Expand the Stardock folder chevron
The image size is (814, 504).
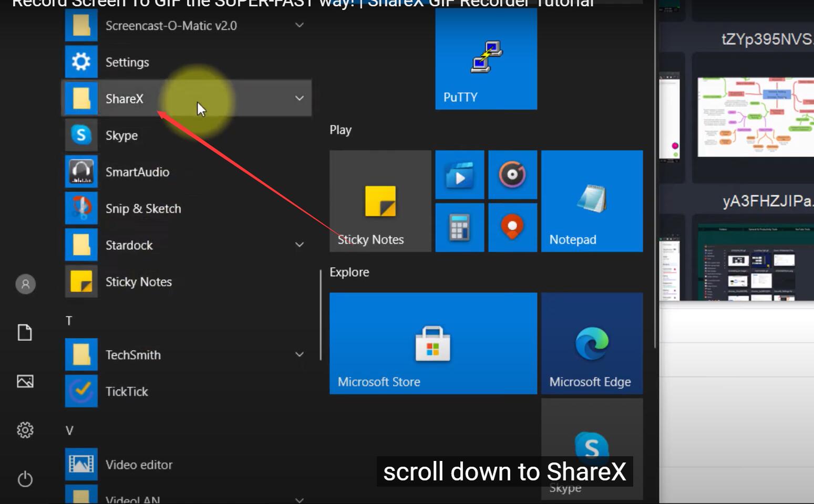point(299,245)
